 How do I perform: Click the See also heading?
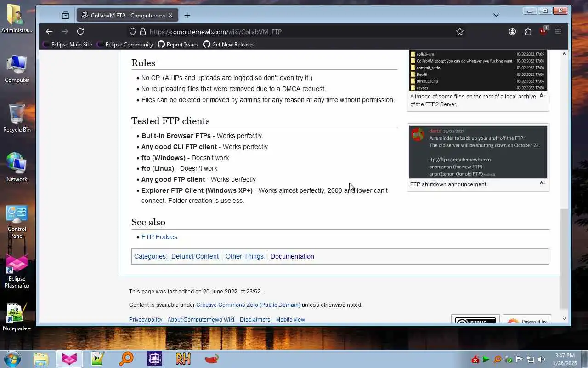(148, 222)
